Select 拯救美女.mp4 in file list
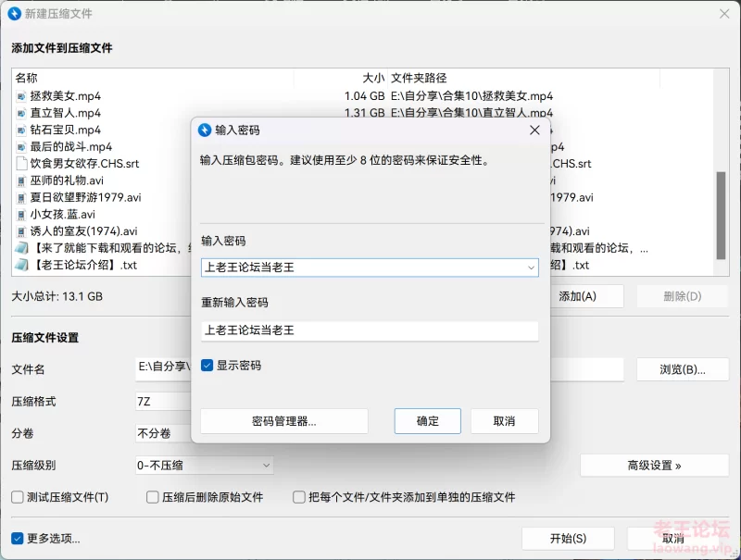The height and width of the screenshot is (560, 741). [x=65, y=96]
